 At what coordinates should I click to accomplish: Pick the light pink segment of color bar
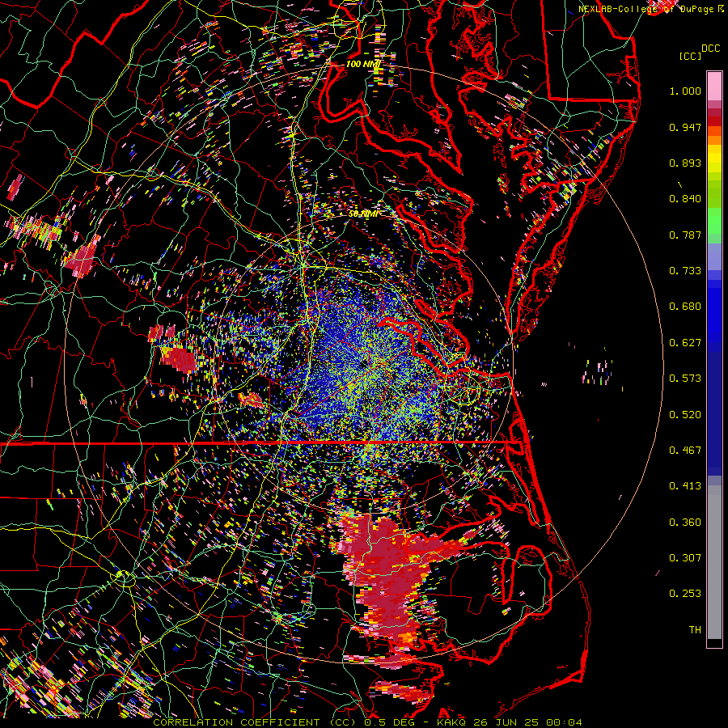(714, 86)
